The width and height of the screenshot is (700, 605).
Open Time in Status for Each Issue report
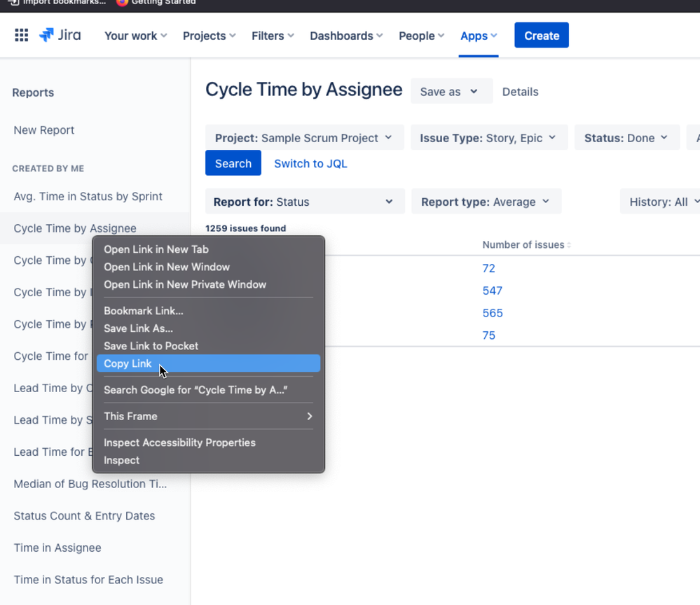(x=88, y=580)
